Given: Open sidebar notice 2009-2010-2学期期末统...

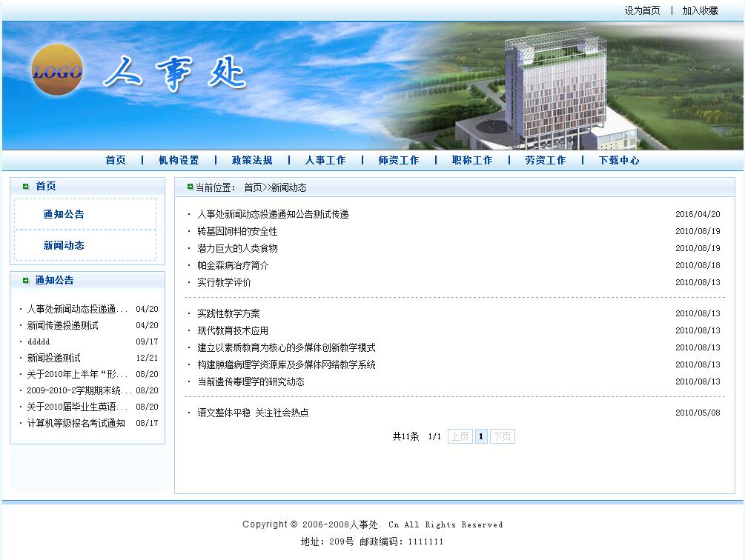Looking at the screenshot, I should 79,390.
